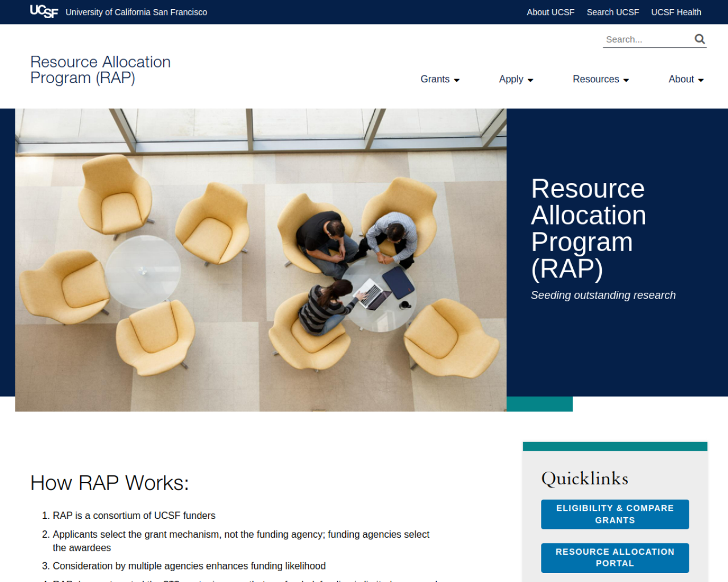Screen dimensions: 728x582
Task: Open the About UCSF link
Action: 551,12
